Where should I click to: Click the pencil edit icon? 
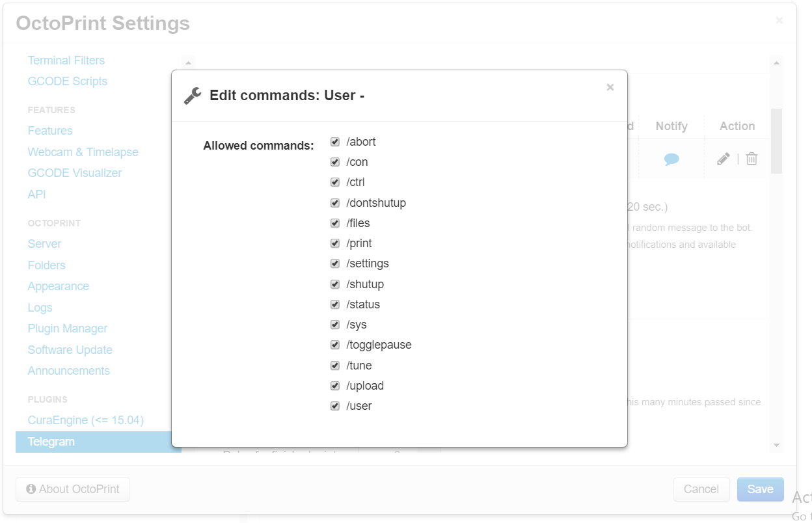tap(724, 159)
